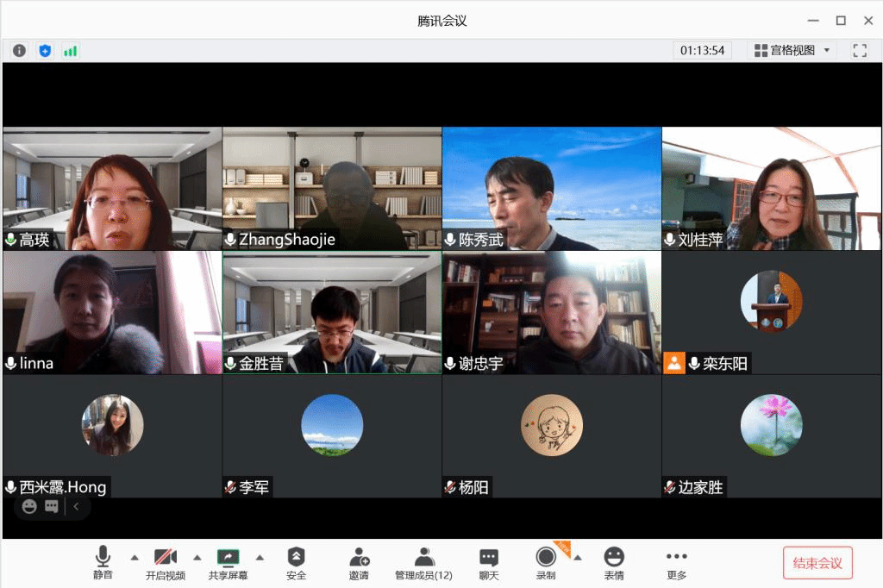Click the 结束会议 end meeting button

817,563
